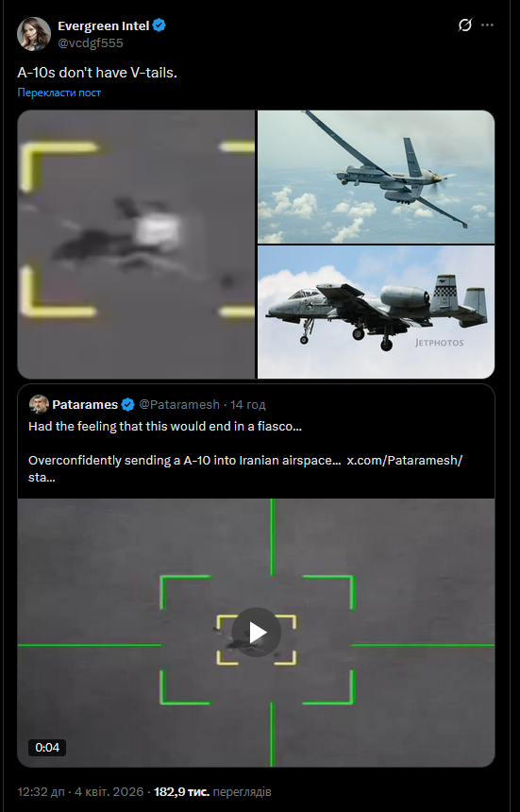Viewport: 520px width, 812px height.
Task: Play the quoted targeting video
Action: point(256,633)
